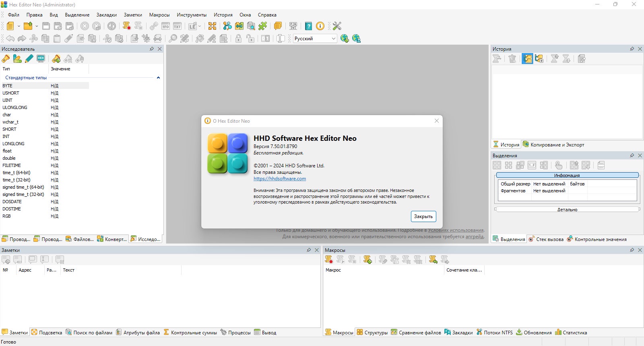Open the settings wrench-and-screwdriver tool icon

pyautogui.click(x=337, y=26)
